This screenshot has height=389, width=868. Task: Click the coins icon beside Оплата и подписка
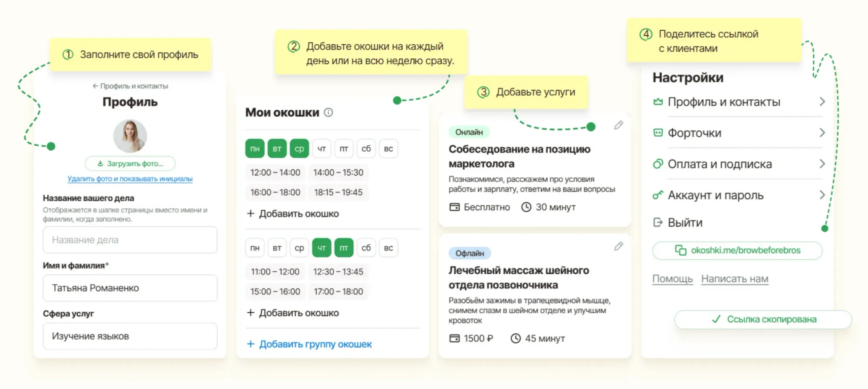658,164
